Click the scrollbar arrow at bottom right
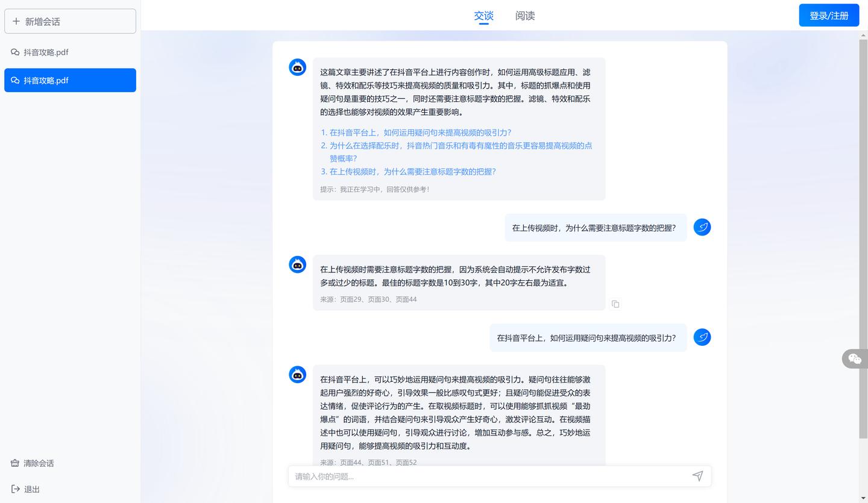This screenshot has height=503, width=868. pos(864,499)
